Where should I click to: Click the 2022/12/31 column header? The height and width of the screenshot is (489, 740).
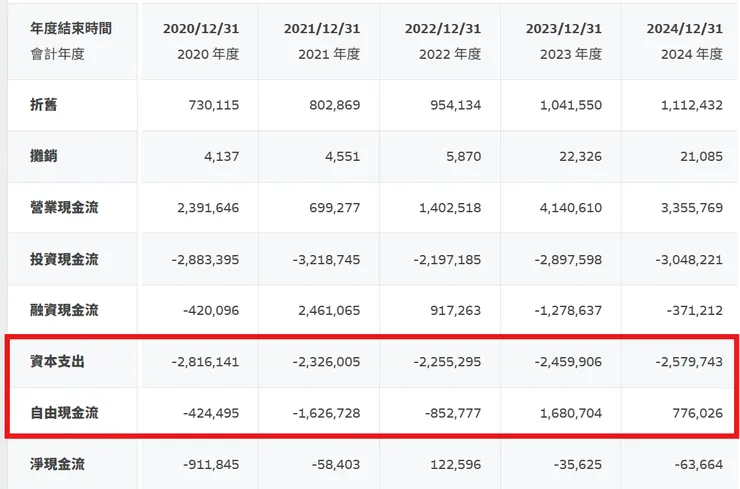coord(443,29)
